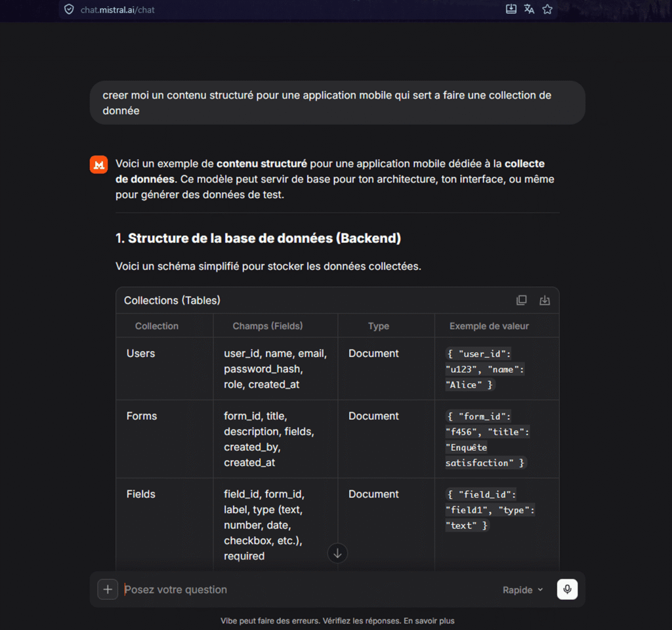Bookmark this page with the star icon
Viewport: 672px width, 630px height.
[x=547, y=9]
